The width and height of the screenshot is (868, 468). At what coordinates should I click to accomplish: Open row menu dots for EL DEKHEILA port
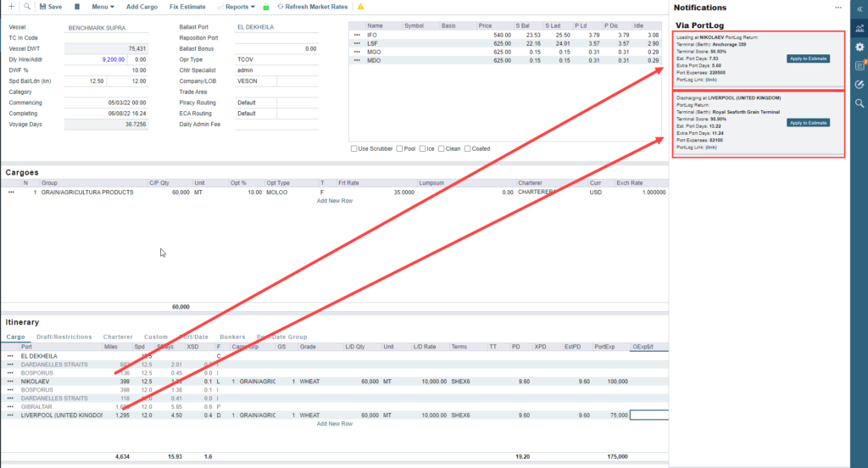(x=10, y=356)
